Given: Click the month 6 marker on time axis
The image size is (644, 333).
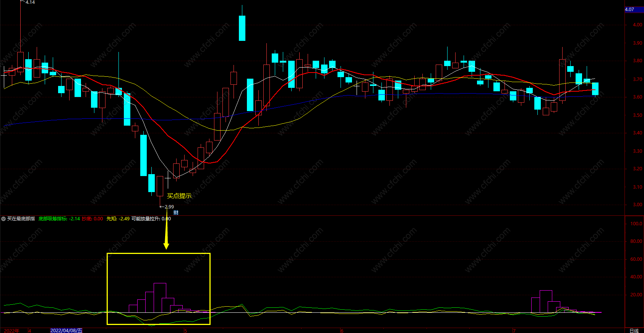Looking at the screenshot, I should (342, 331).
